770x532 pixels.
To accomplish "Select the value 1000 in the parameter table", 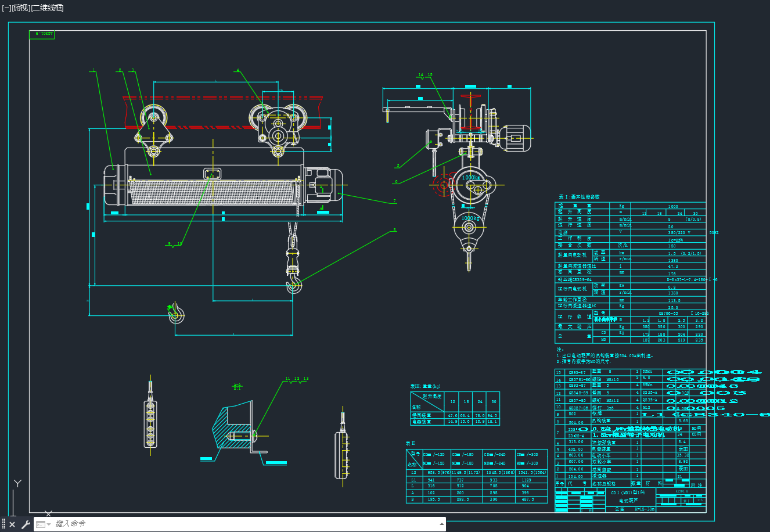I will (x=673, y=206).
